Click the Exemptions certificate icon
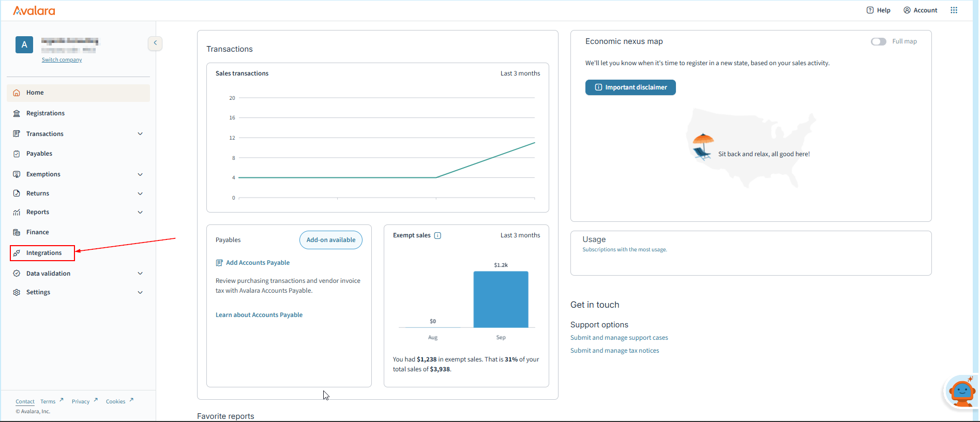The height and width of the screenshot is (422, 980). (17, 174)
